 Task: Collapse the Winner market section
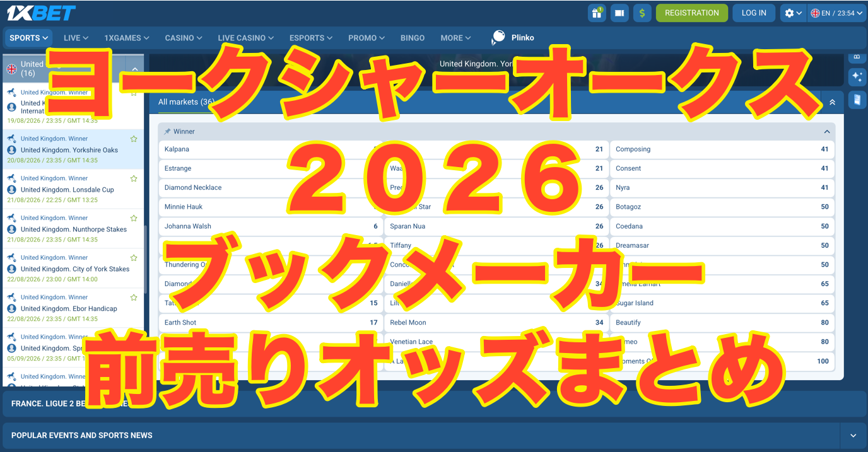[827, 132]
